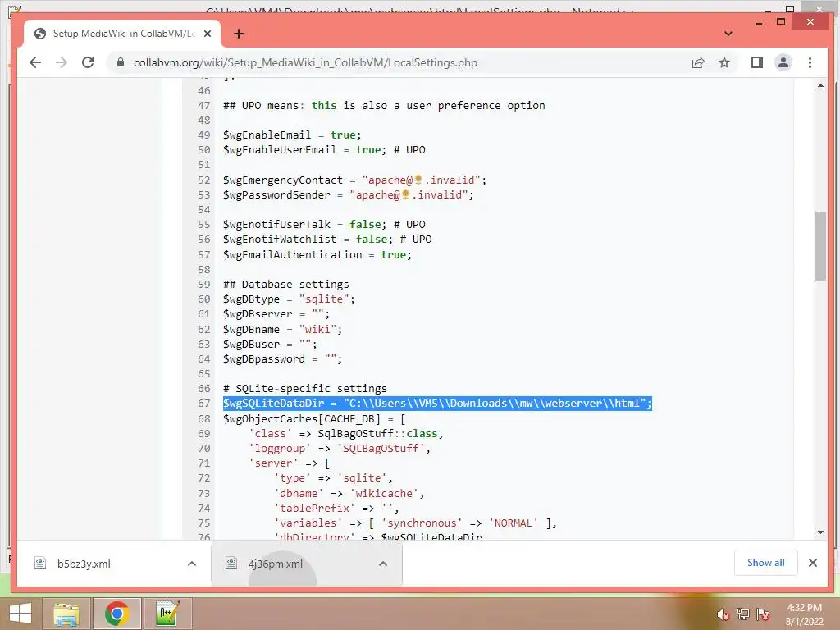Click the browser forward arrow

[62, 62]
